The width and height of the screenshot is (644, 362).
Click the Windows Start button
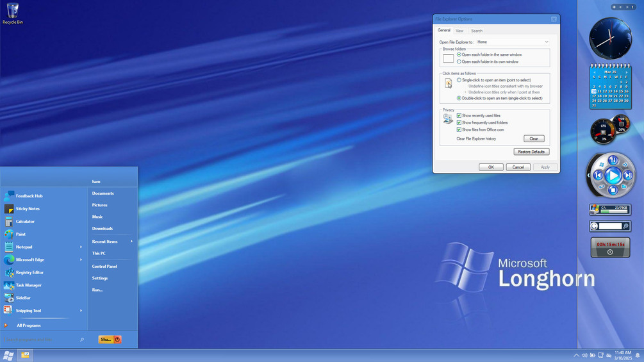click(x=8, y=356)
